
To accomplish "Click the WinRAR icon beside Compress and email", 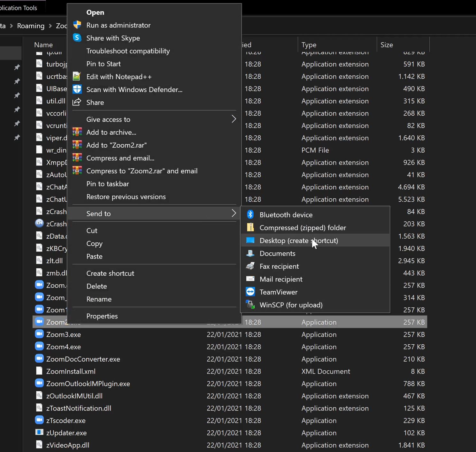I will 77,158.
